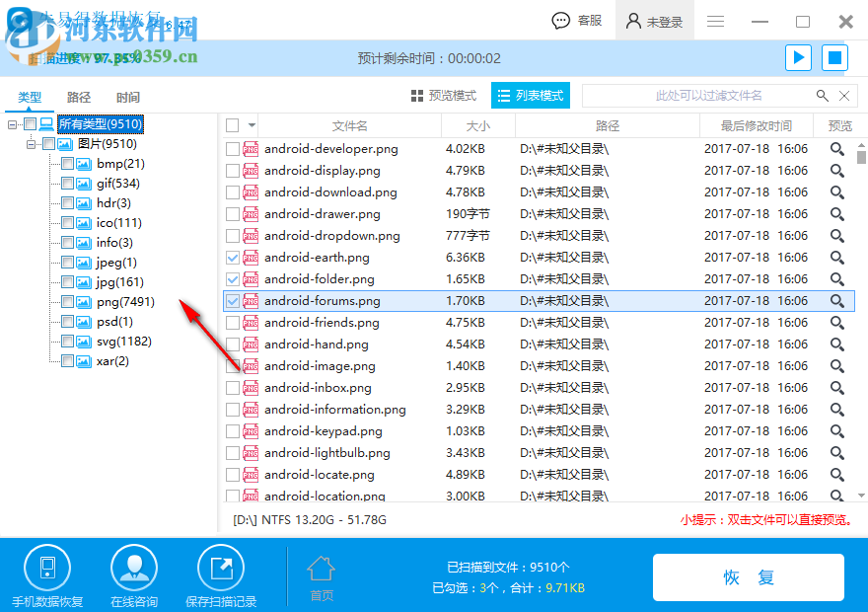Preview android-dropdown.png with magnifier icon

[x=837, y=236]
